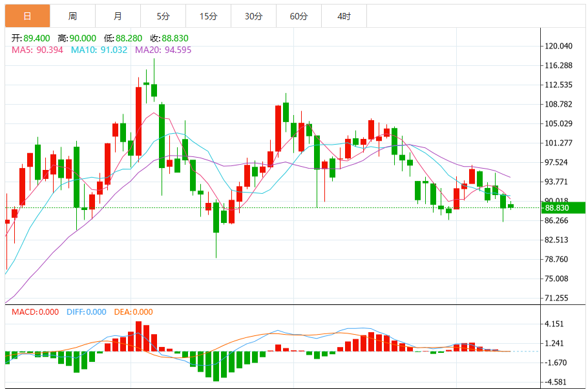Switch to the 周 weekly tab

pos(73,16)
